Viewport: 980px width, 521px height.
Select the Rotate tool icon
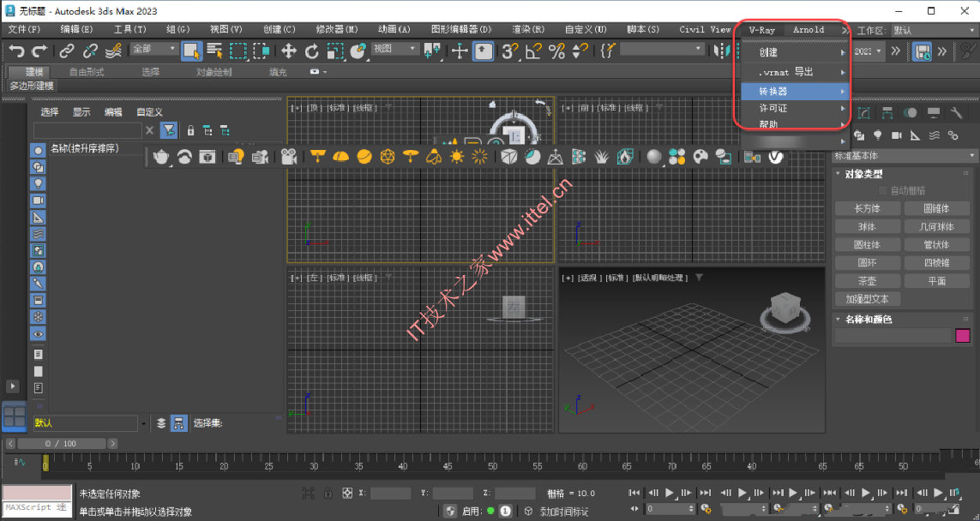coord(311,51)
